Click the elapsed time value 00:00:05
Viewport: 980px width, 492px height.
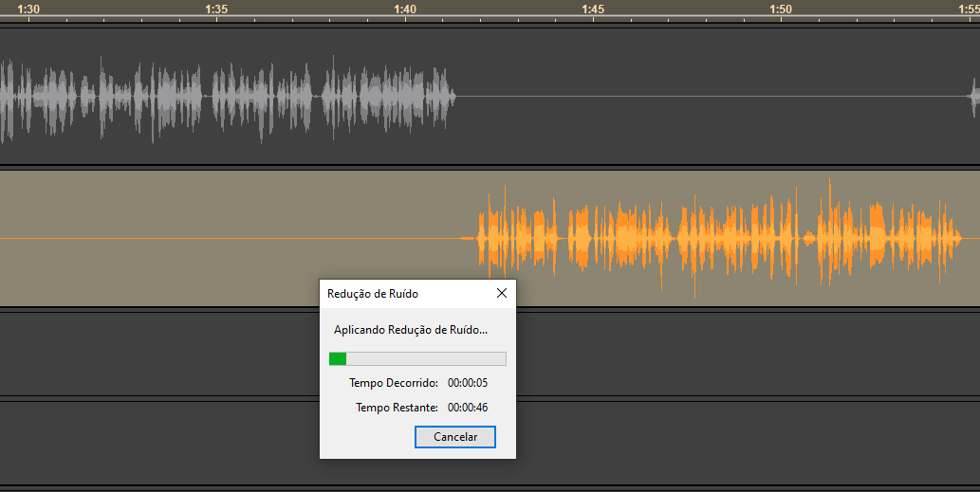tap(468, 383)
